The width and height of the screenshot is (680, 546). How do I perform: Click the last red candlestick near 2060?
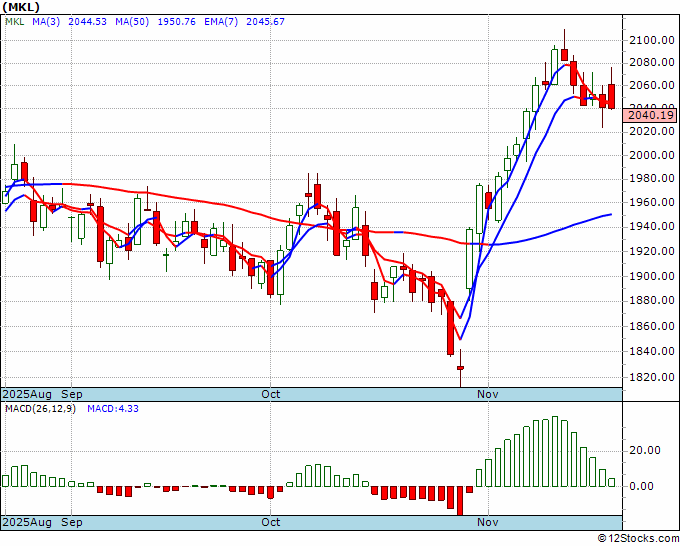[x=612, y=96]
